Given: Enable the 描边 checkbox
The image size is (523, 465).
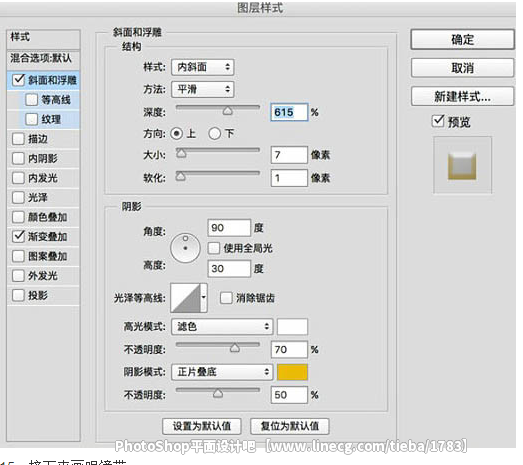Looking at the screenshot, I should 18,139.
